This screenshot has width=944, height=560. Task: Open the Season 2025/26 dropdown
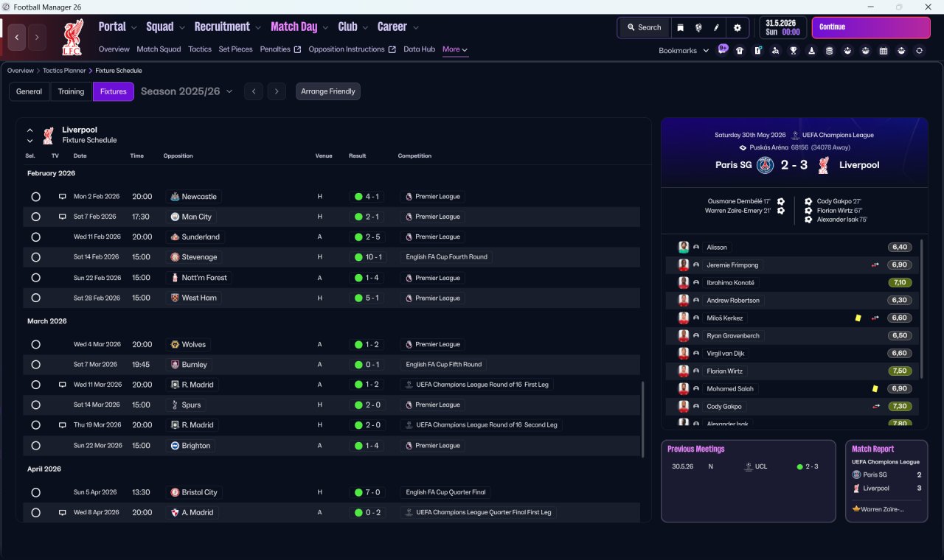pyautogui.click(x=187, y=91)
